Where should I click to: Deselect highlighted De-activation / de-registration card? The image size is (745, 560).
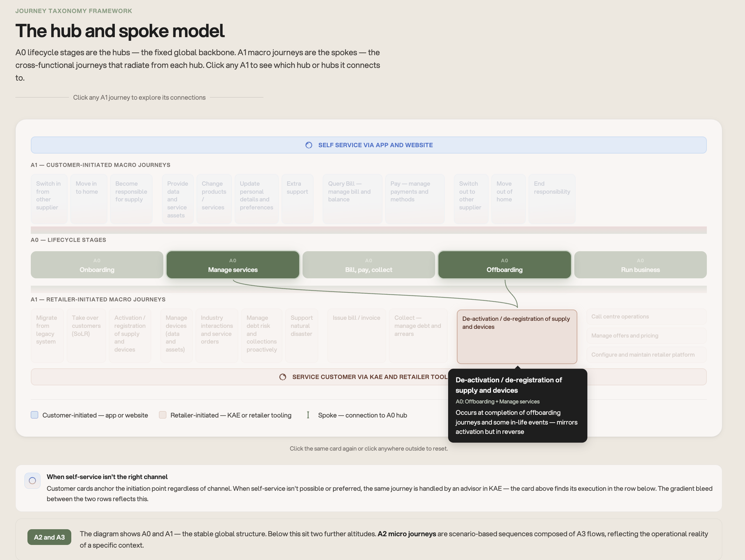coord(517,337)
